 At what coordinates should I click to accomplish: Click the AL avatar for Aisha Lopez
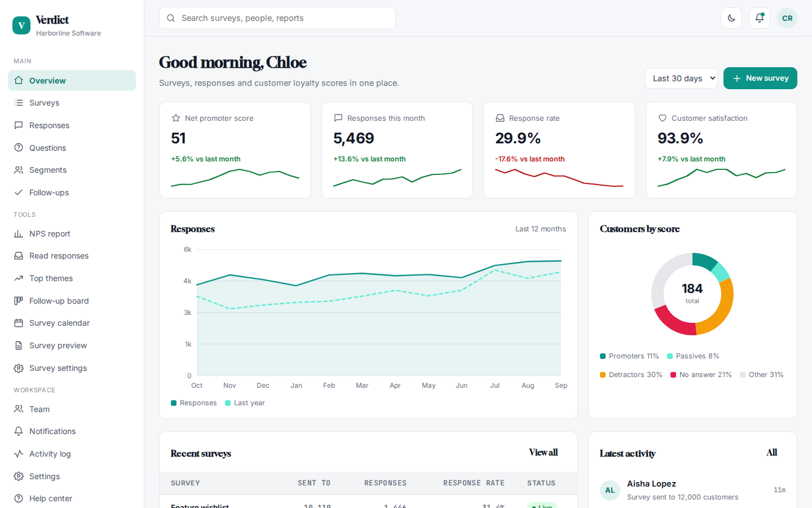pos(610,491)
